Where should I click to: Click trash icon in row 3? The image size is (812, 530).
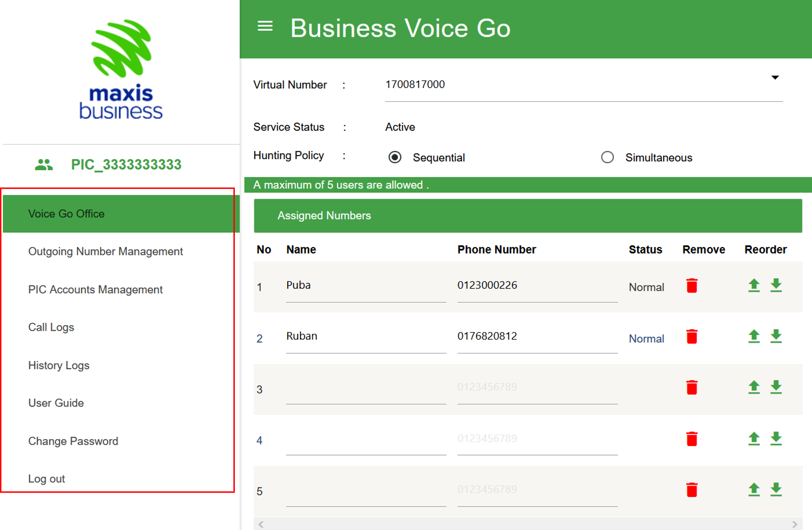(692, 387)
